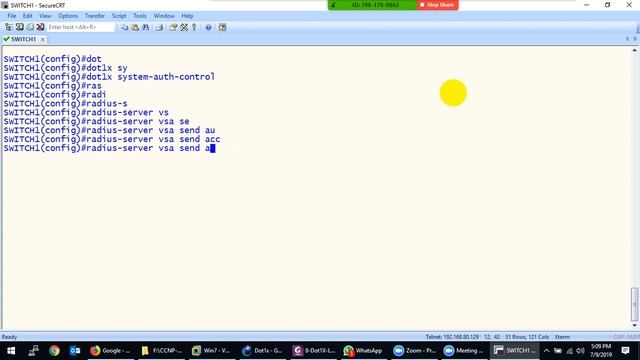
Task: Click the Telnet 192.168.80.129 status text
Action: click(x=452, y=337)
